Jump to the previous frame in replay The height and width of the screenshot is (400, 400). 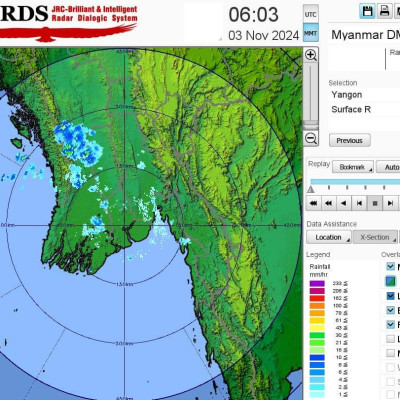click(359, 203)
